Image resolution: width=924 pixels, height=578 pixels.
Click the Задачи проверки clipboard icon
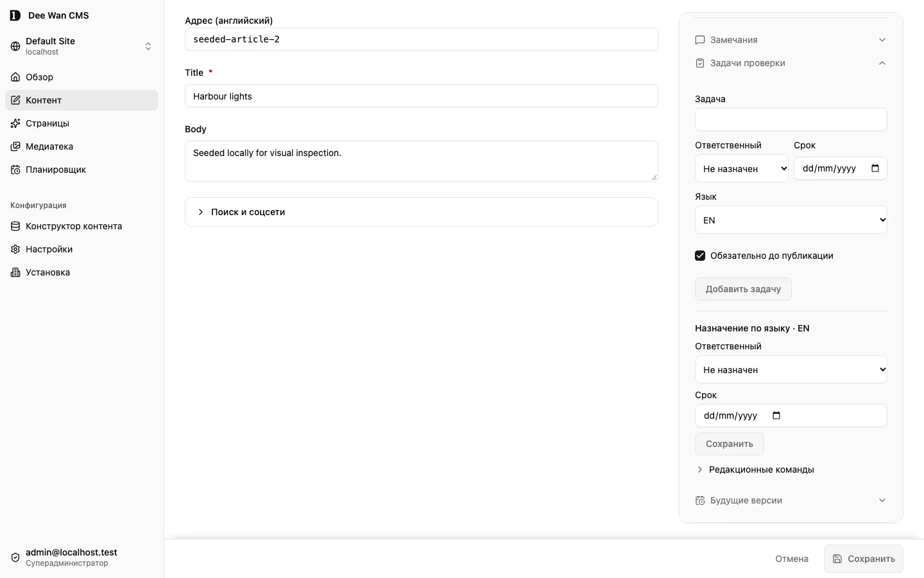700,63
